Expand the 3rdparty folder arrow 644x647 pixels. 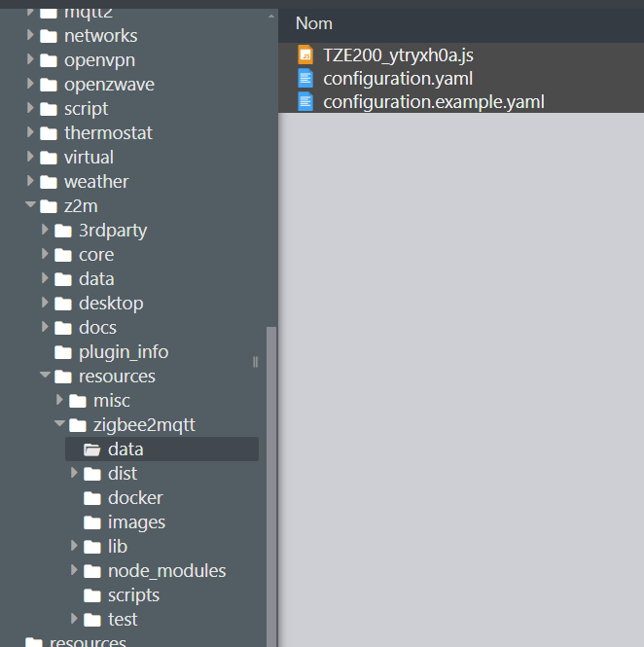coord(45,230)
